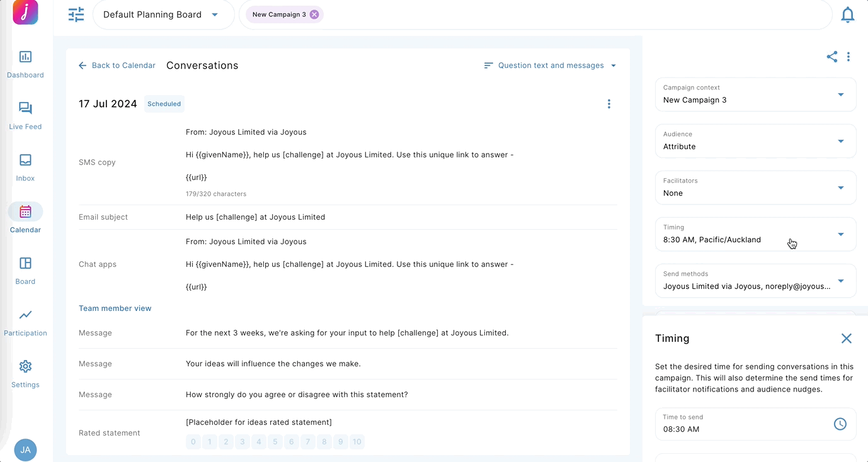868x462 pixels.
Task: Click the Back to Calendar link
Action: 117,65
